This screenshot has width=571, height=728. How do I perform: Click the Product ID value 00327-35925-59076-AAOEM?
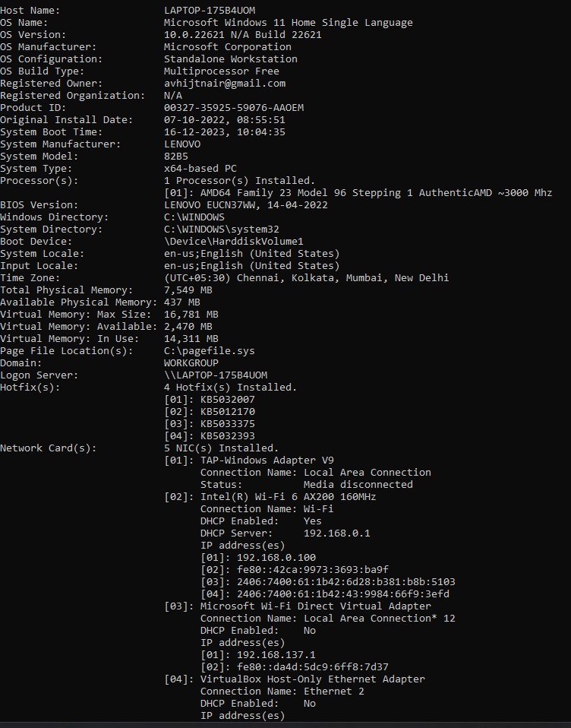(x=234, y=108)
